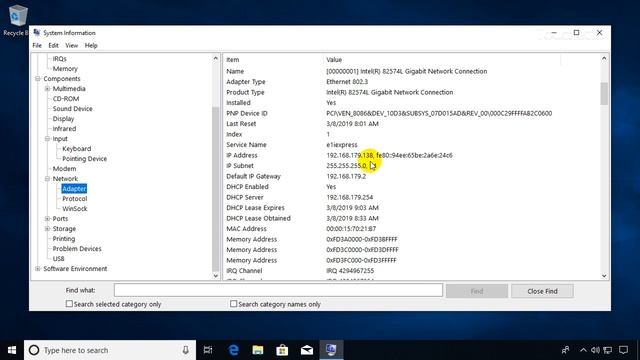Select the Sound Device tree item
The image size is (640, 360).
(x=73, y=109)
